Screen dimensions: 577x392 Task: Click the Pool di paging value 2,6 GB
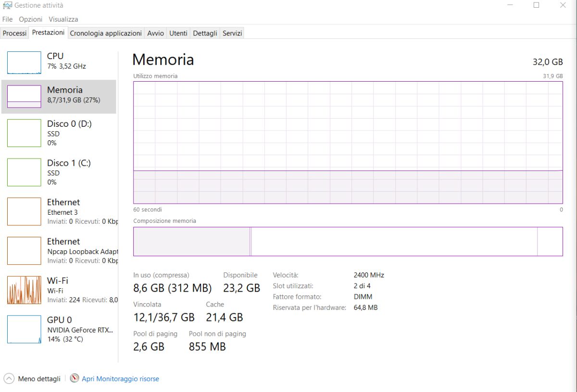point(149,347)
